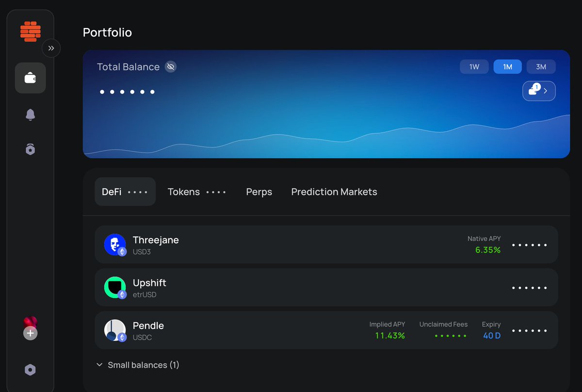Image resolution: width=582 pixels, height=392 pixels.
Task: Open the wallet portfolio sidebar icon
Action: pyautogui.click(x=31, y=78)
